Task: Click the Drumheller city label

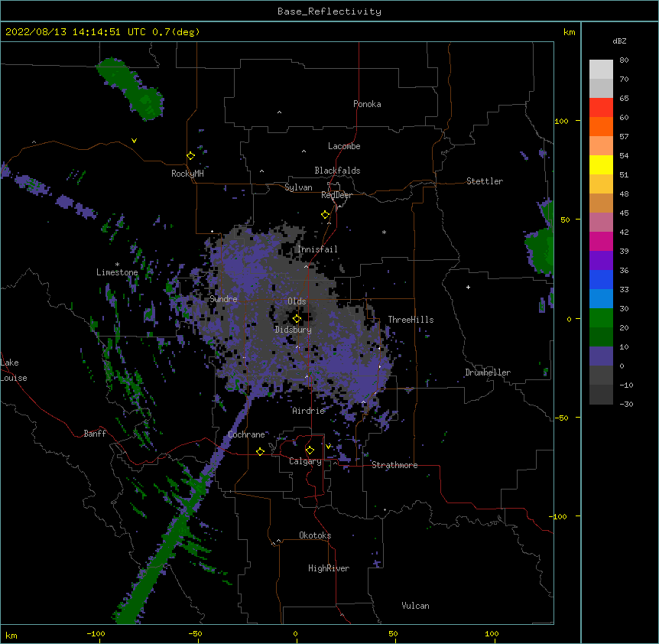Action: pyautogui.click(x=488, y=372)
